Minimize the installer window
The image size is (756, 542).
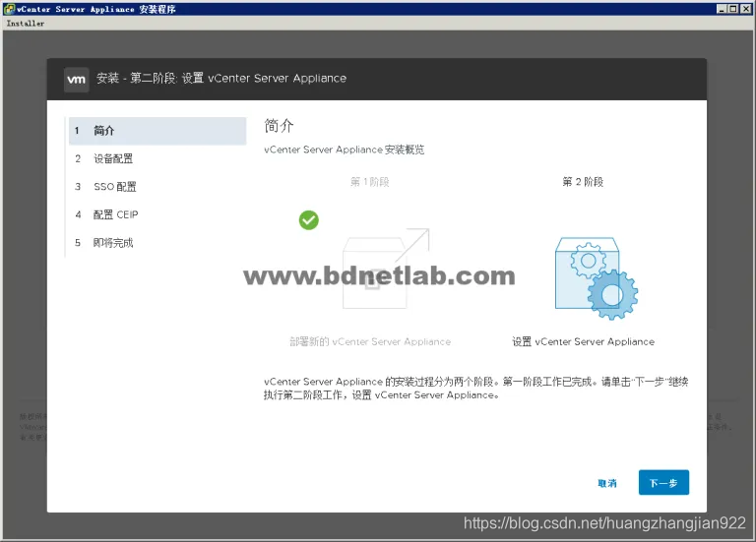721,9
